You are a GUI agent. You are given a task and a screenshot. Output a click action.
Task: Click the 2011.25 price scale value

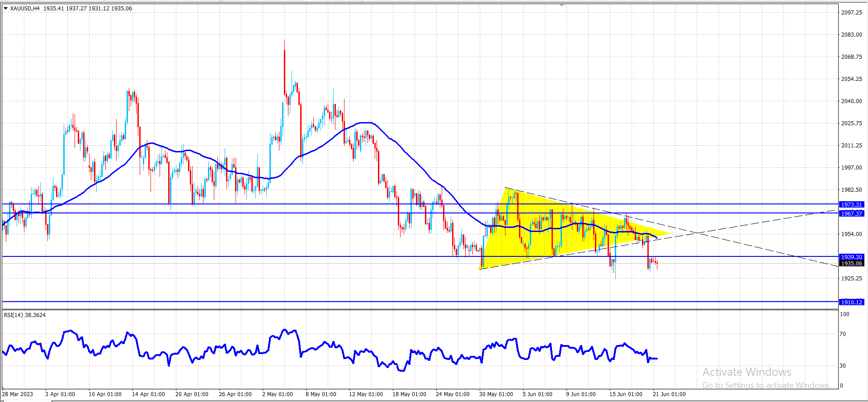(851, 146)
